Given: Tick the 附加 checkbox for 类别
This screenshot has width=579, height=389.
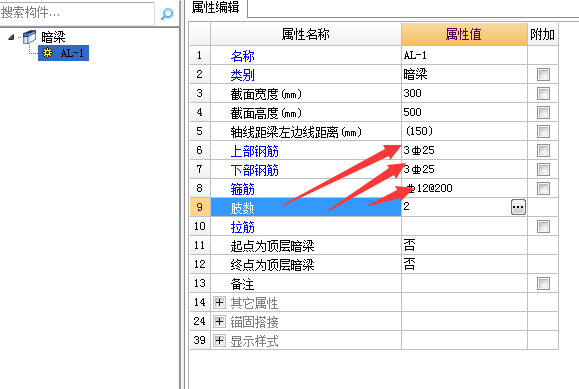Looking at the screenshot, I should pyautogui.click(x=543, y=74).
